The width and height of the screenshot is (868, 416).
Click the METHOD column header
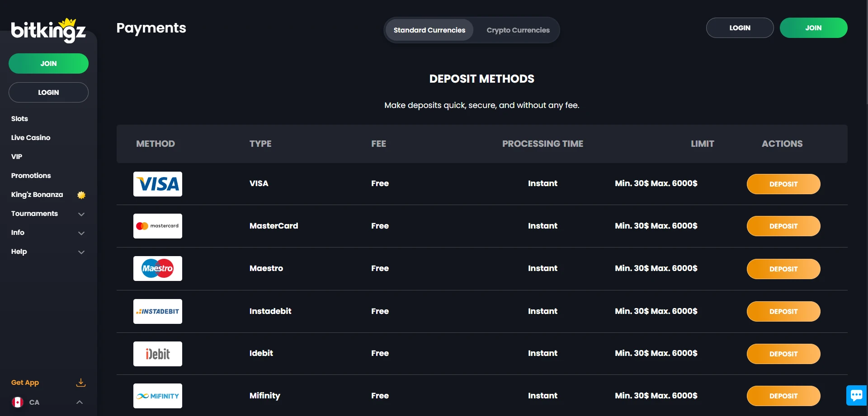pyautogui.click(x=156, y=144)
